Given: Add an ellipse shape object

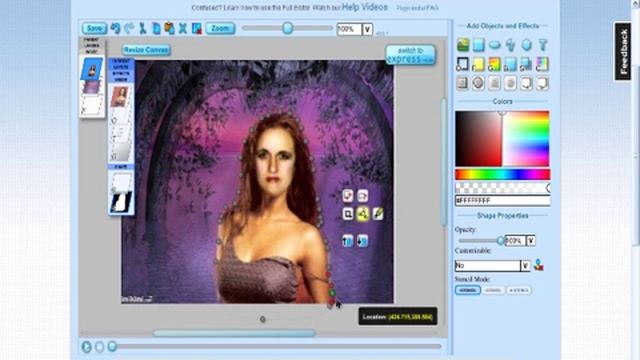Looking at the screenshot, I should [495, 45].
